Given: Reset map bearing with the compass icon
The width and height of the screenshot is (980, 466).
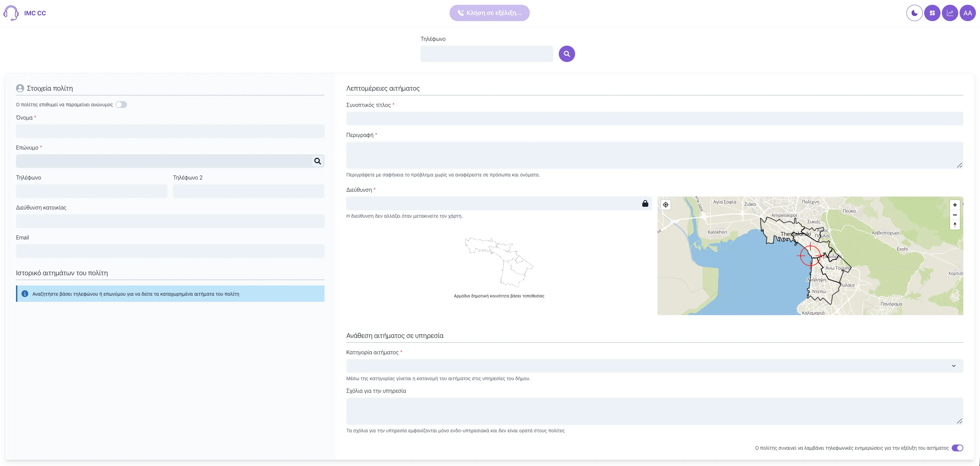Looking at the screenshot, I should pyautogui.click(x=955, y=224).
